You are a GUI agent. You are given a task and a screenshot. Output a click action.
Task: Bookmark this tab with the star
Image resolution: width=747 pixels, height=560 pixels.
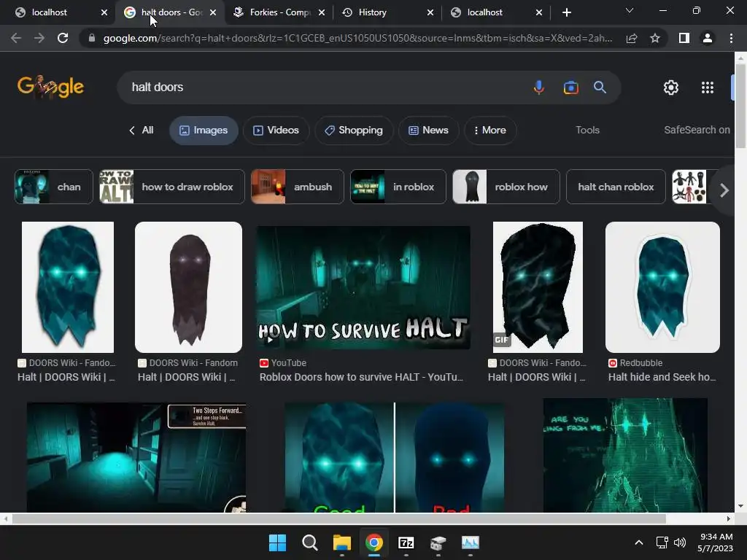655,38
